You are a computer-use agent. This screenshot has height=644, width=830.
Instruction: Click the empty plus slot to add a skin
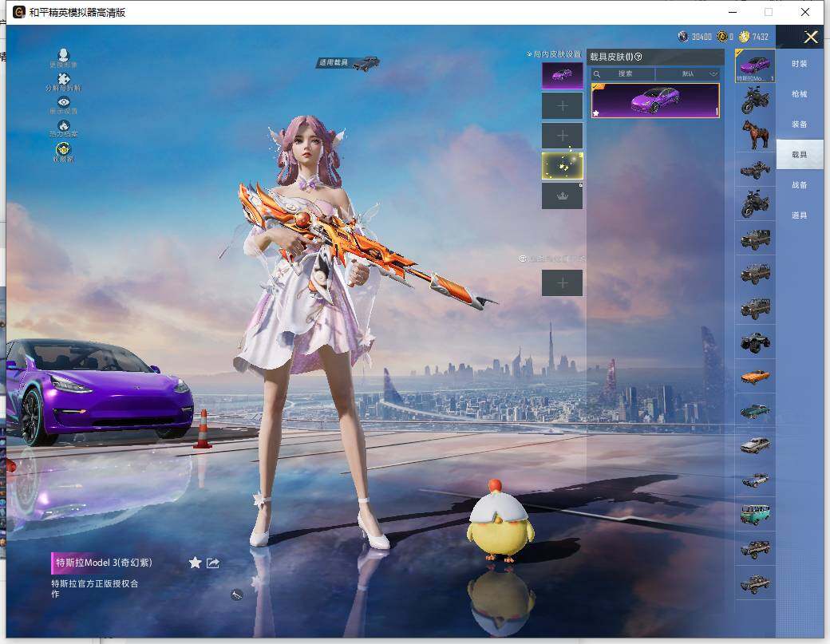[x=563, y=105]
